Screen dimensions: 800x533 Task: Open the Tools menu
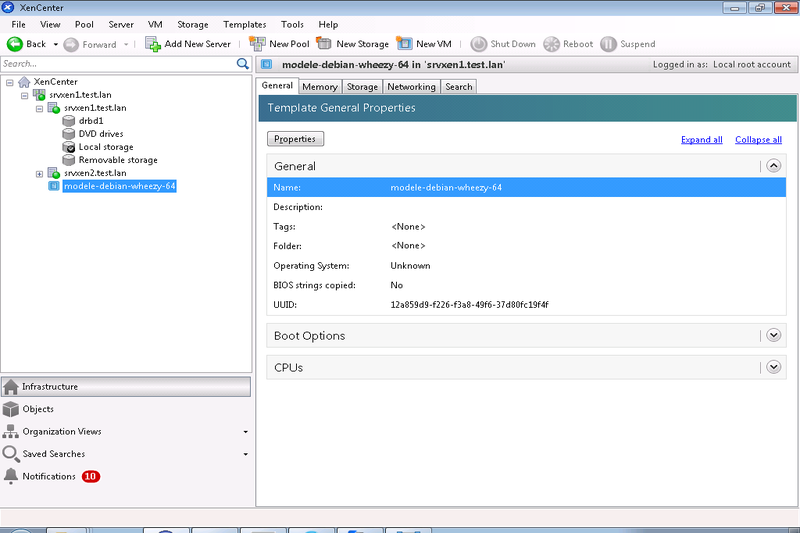tap(292, 24)
